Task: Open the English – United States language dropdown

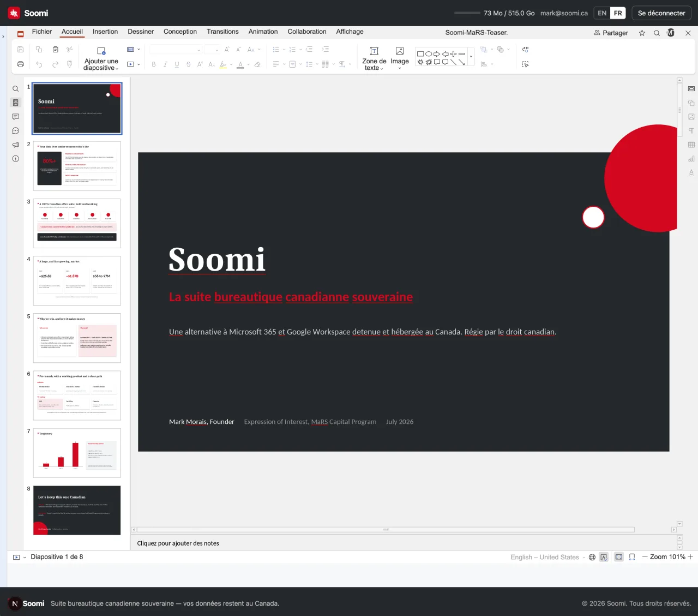Action: [547, 557]
